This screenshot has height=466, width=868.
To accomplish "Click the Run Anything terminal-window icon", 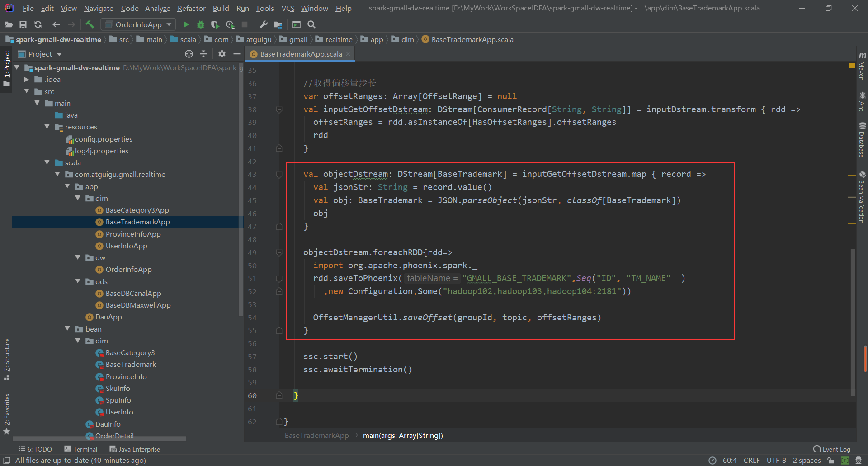I will 297,24.
